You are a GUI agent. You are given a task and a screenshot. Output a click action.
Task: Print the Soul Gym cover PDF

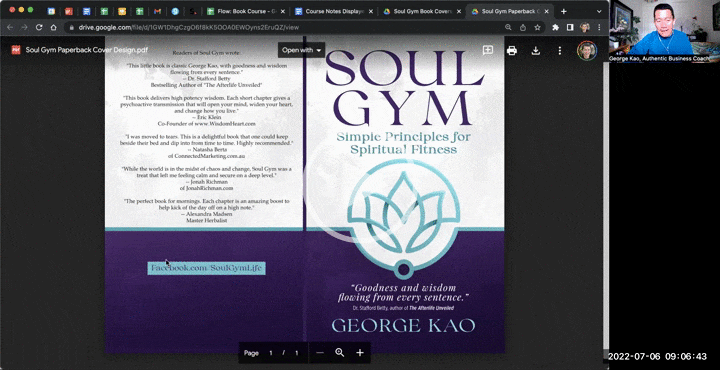tap(512, 50)
